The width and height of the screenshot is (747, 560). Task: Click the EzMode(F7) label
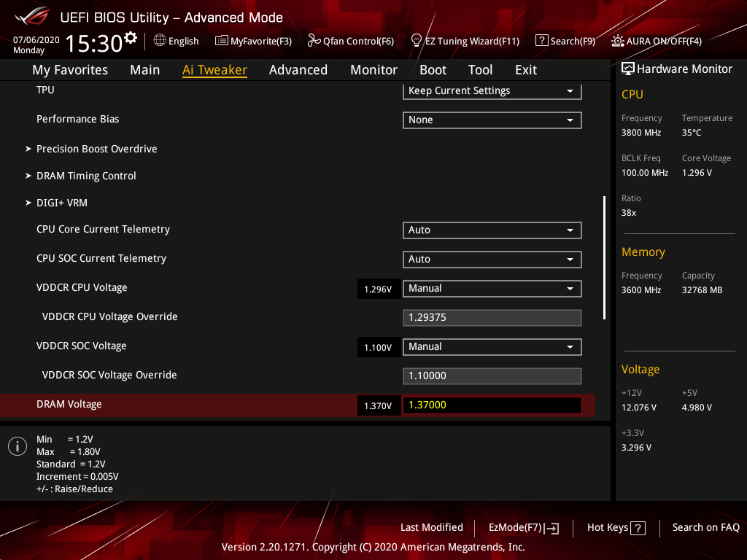point(516,528)
